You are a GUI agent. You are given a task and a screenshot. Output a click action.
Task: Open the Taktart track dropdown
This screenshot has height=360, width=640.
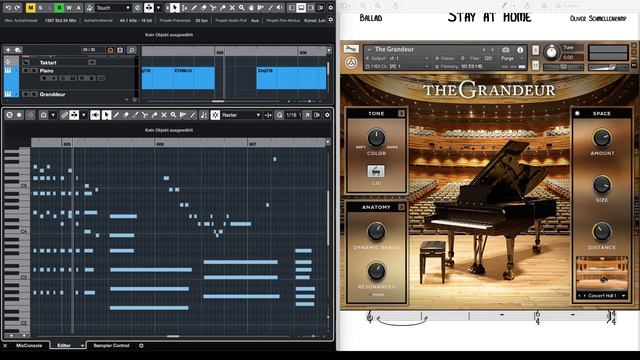92,62
